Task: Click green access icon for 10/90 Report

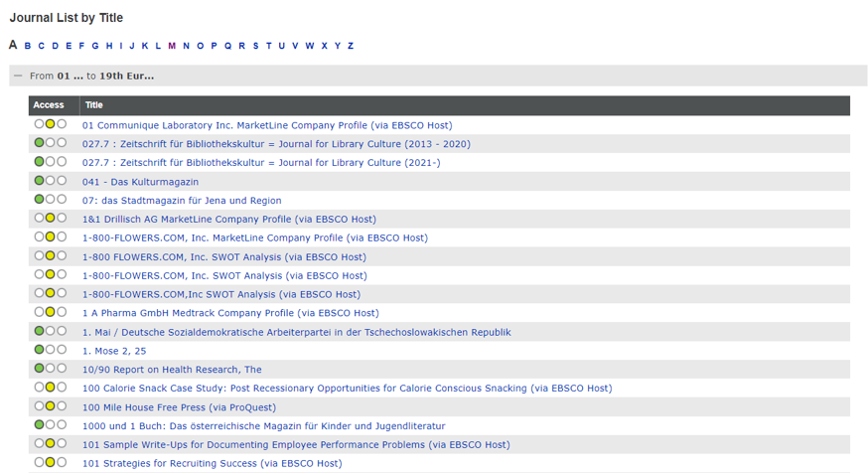Action: click(39, 369)
